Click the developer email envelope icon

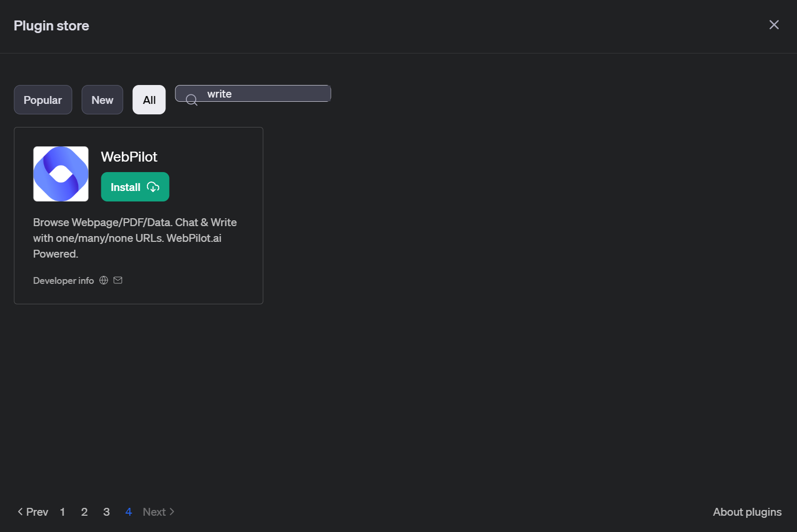coord(118,280)
